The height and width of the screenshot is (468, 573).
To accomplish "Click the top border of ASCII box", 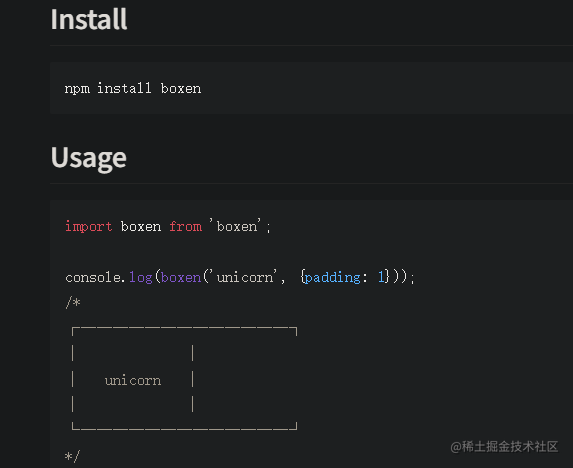I will [x=185, y=331].
